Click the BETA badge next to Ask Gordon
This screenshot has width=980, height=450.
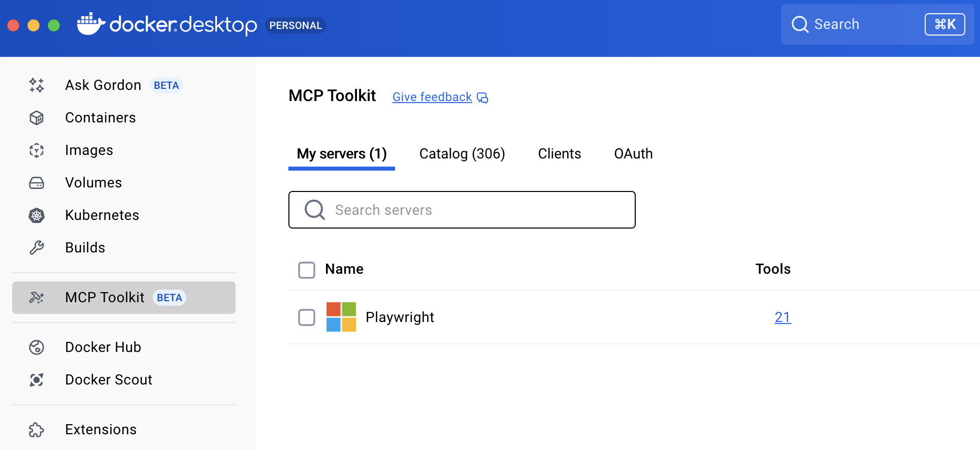(167, 85)
